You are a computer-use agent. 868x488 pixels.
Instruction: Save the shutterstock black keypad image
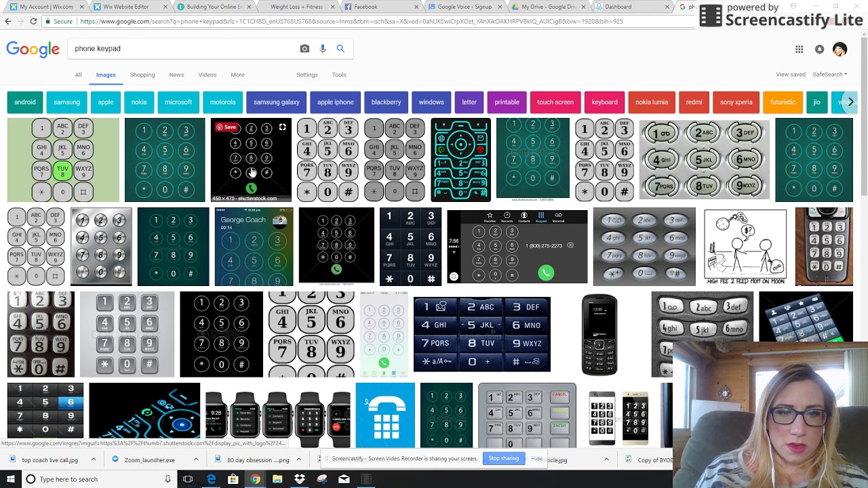tap(226, 127)
